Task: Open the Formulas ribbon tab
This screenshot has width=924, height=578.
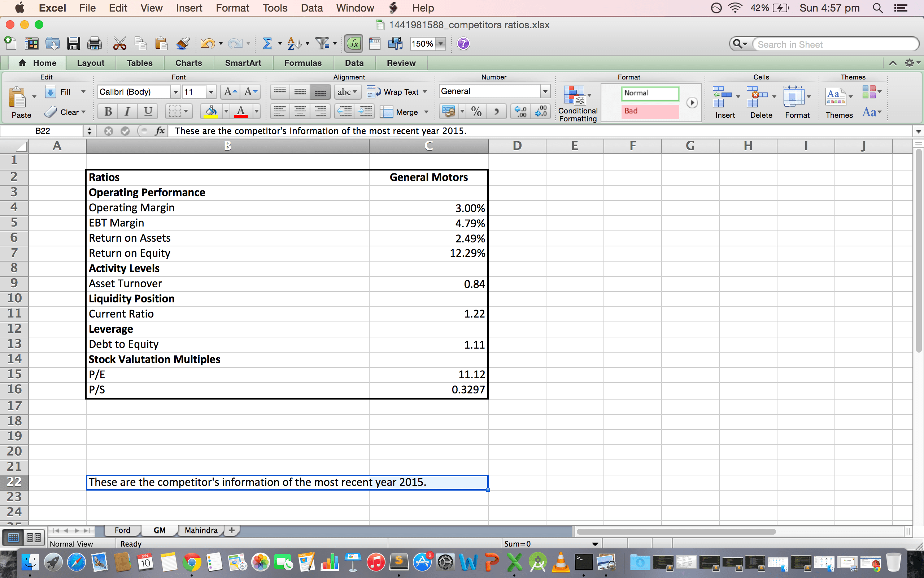Action: tap(303, 63)
